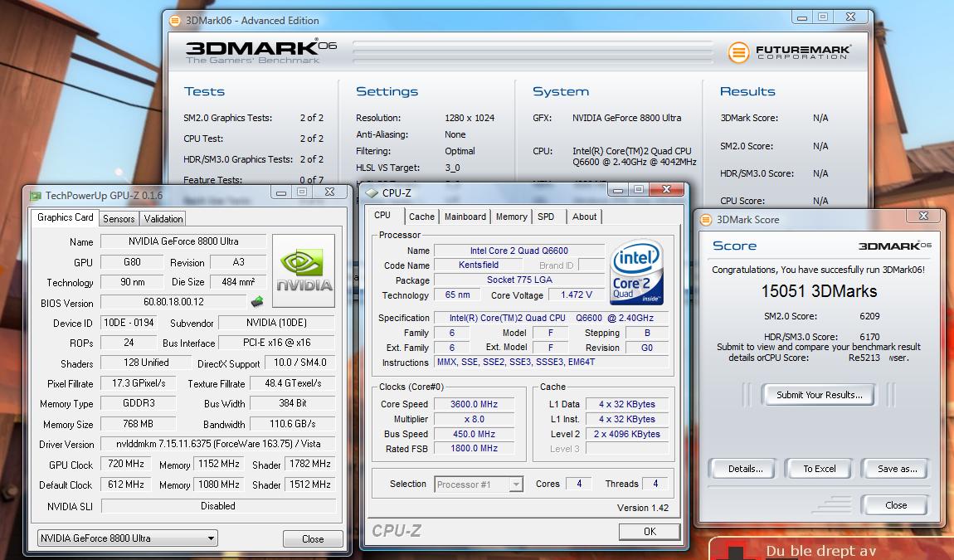The height and width of the screenshot is (560, 954).
Task: Open the About tab in CPU-Z
Action: [x=585, y=217]
